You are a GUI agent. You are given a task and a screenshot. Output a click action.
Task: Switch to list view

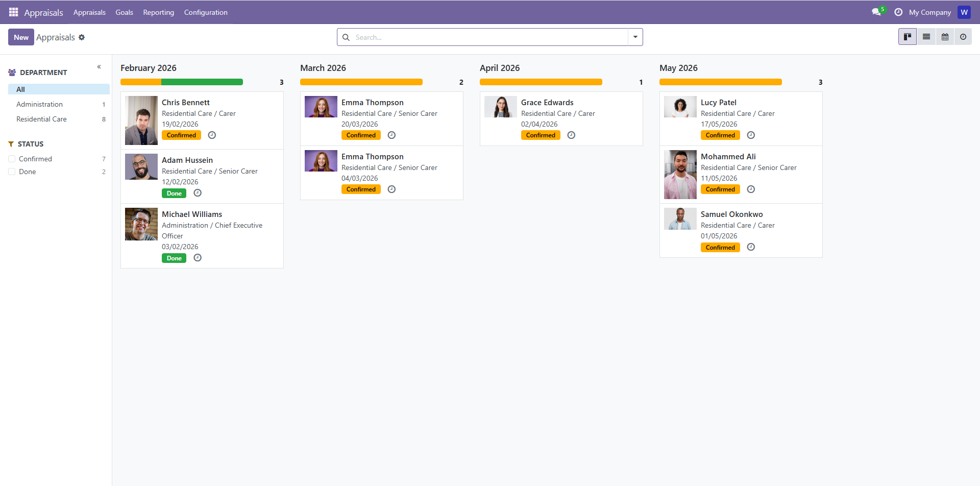(x=926, y=37)
